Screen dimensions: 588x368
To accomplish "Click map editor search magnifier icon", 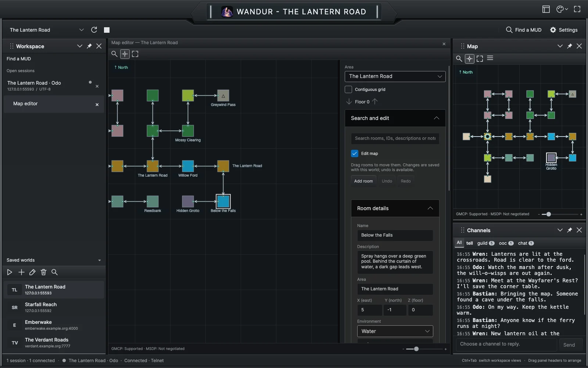I will (114, 54).
